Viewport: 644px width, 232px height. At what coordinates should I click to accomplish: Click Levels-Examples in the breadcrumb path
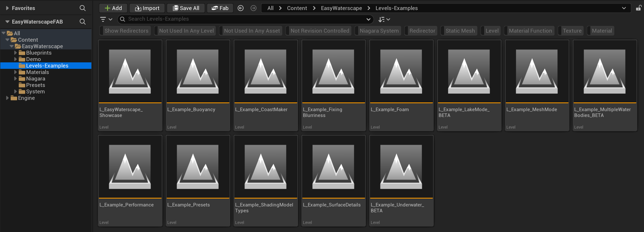click(x=397, y=8)
